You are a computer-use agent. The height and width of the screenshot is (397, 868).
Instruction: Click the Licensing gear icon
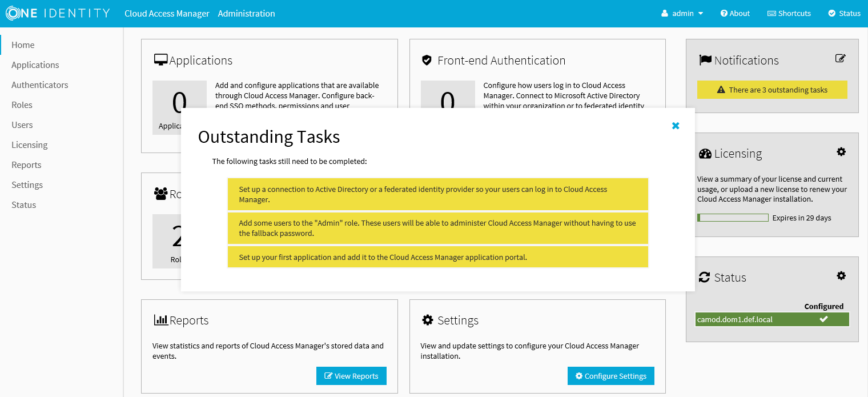841,152
